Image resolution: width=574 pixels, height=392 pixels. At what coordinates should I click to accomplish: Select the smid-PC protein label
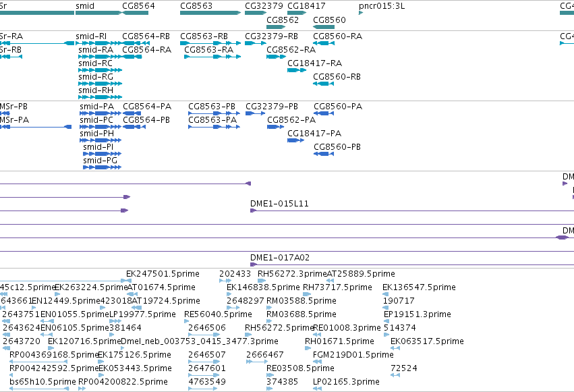tap(96, 120)
